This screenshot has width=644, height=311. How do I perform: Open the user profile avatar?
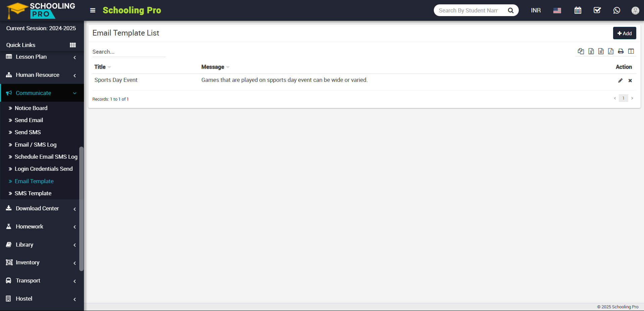point(635,10)
